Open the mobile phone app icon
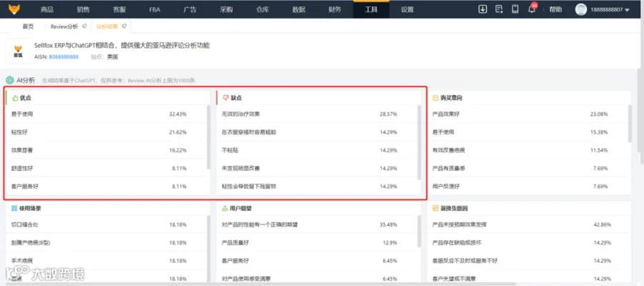The width and height of the screenshot is (644, 286). (515, 9)
